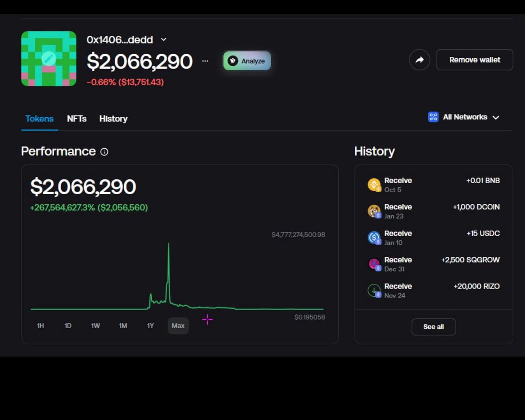Click the DCOIN token icon
This screenshot has width=525, height=420.
[x=373, y=211]
